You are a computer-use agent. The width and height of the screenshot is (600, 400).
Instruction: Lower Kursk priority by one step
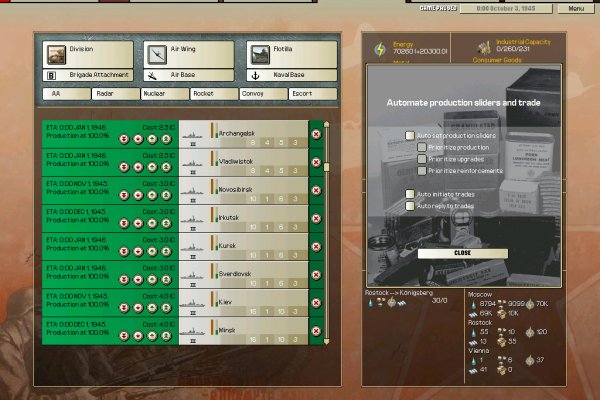point(138,251)
